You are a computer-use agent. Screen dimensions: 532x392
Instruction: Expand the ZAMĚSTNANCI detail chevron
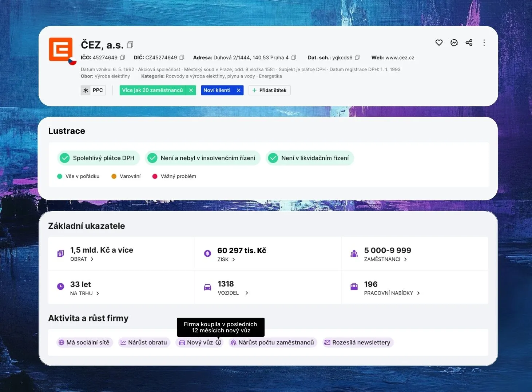click(405, 259)
